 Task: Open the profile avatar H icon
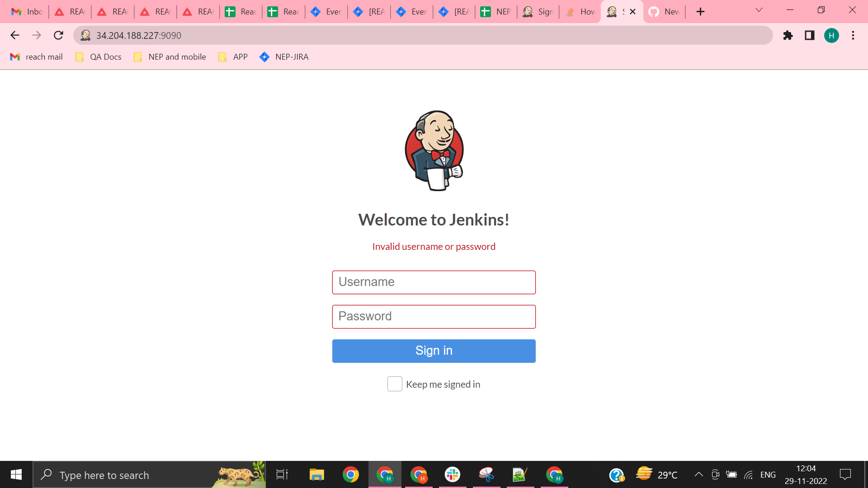831,35
